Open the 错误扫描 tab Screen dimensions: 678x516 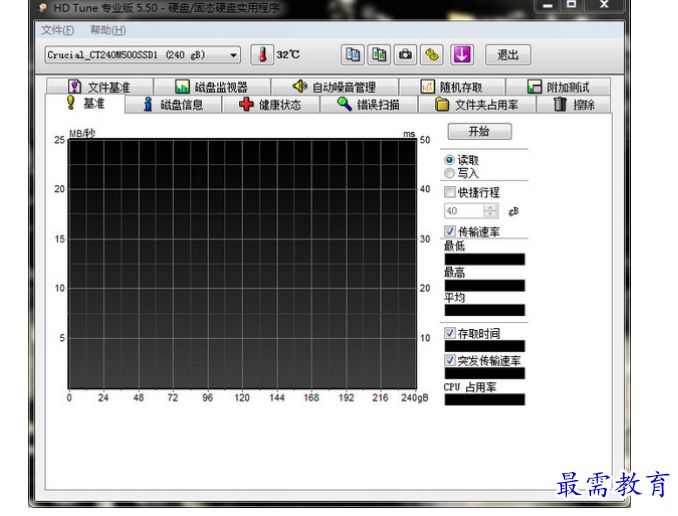[x=367, y=104]
